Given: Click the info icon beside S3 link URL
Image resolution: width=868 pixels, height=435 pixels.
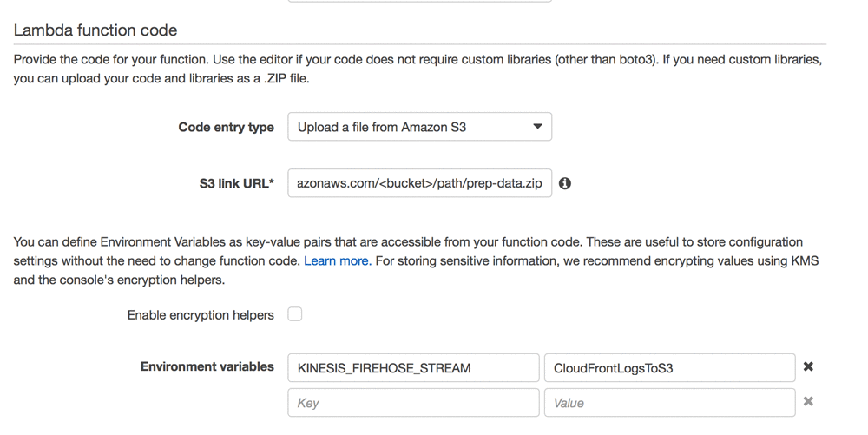Looking at the screenshot, I should click(565, 183).
